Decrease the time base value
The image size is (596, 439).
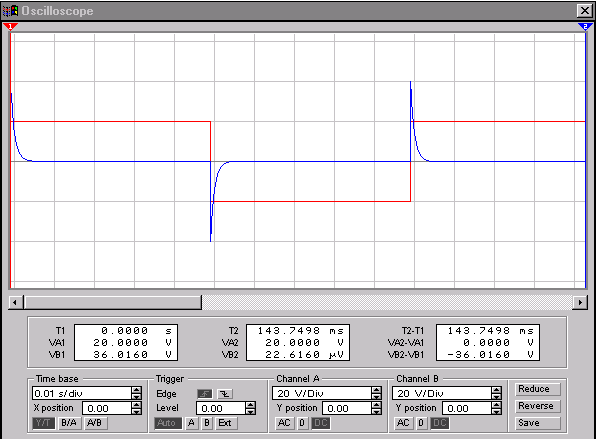click(x=136, y=396)
